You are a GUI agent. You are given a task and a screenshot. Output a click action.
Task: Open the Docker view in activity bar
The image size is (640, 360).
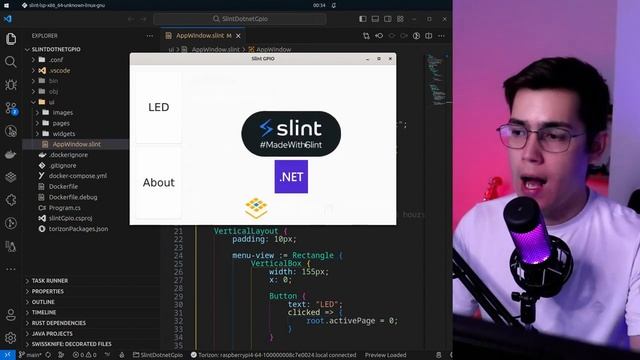point(11,154)
